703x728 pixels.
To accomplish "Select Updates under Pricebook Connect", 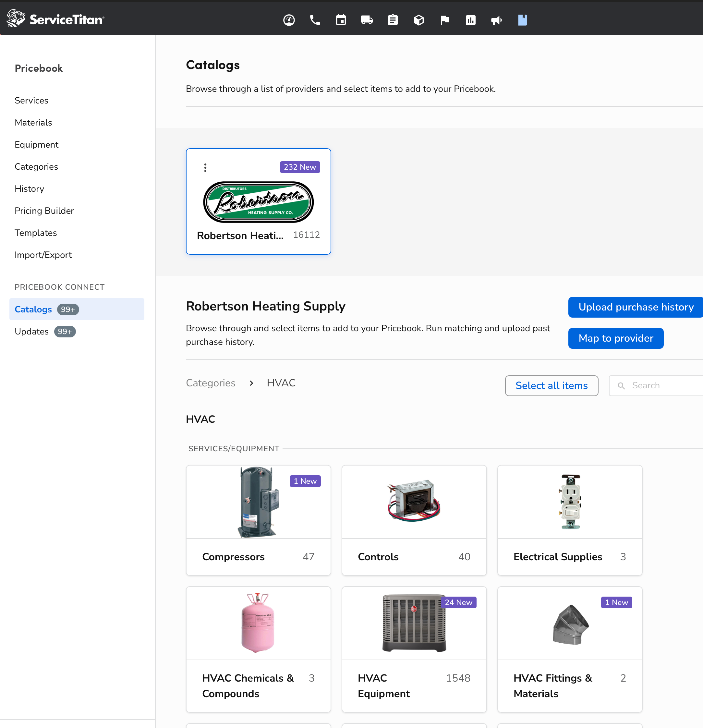I will 32,331.
